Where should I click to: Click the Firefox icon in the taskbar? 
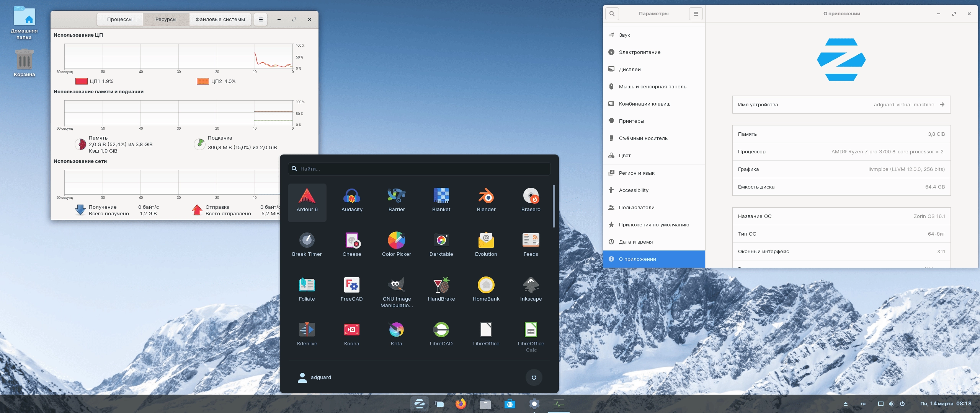coord(461,404)
